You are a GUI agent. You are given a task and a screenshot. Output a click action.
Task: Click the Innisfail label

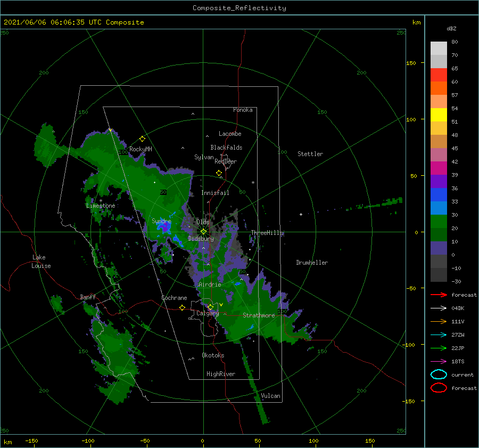(x=215, y=193)
